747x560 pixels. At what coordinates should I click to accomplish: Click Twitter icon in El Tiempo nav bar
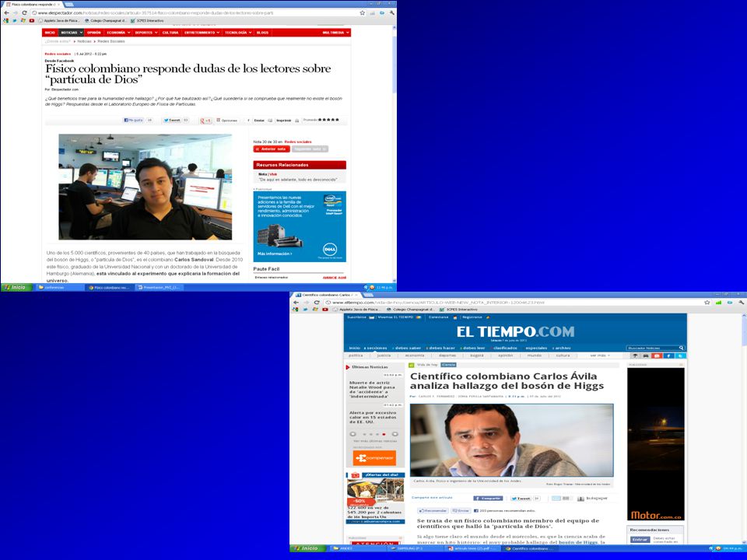[x=680, y=355]
